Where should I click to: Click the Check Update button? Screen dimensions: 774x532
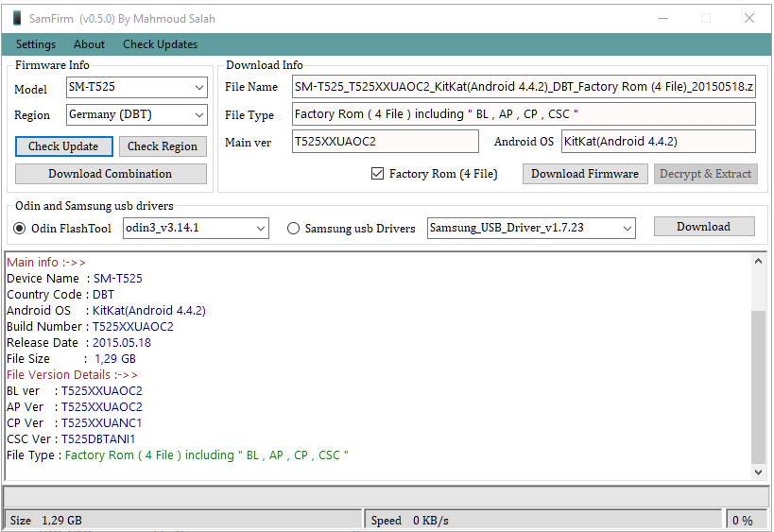click(x=63, y=146)
